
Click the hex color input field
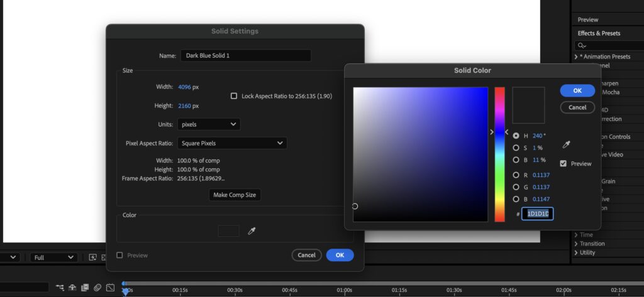click(x=537, y=213)
